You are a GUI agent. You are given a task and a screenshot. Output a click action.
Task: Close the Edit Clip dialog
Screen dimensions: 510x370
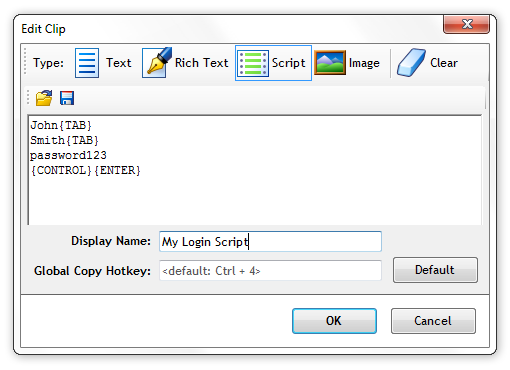(467, 24)
